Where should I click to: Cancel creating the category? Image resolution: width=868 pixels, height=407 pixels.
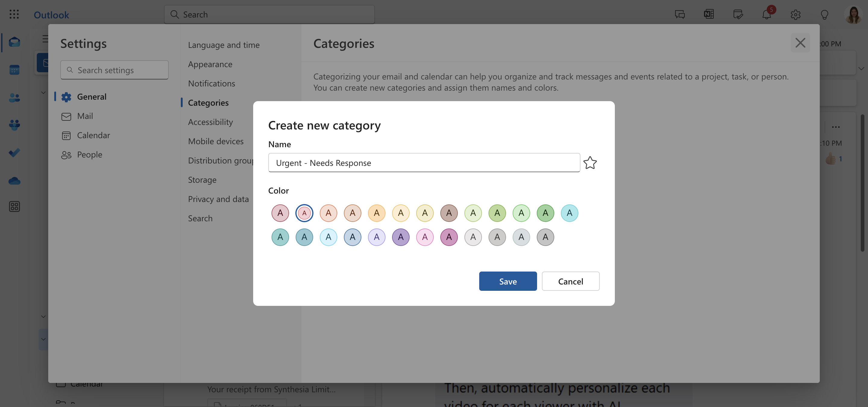pyautogui.click(x=571, y=281)
